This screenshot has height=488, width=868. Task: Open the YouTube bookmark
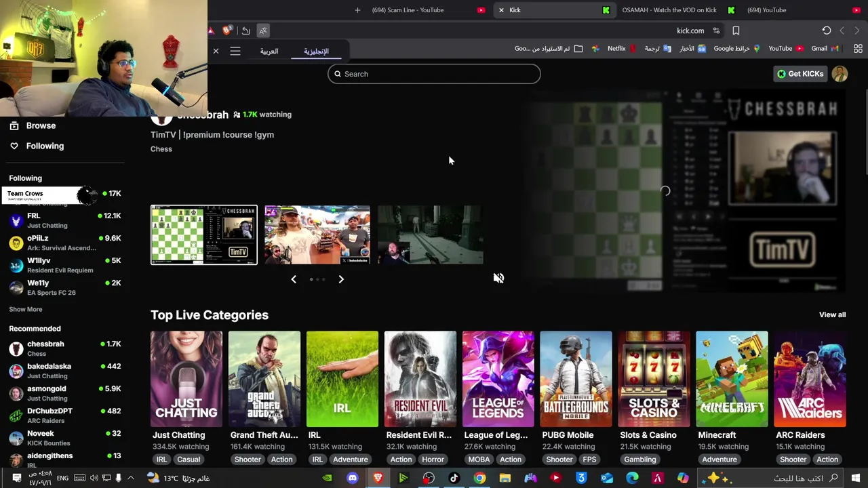click(785, 49)
